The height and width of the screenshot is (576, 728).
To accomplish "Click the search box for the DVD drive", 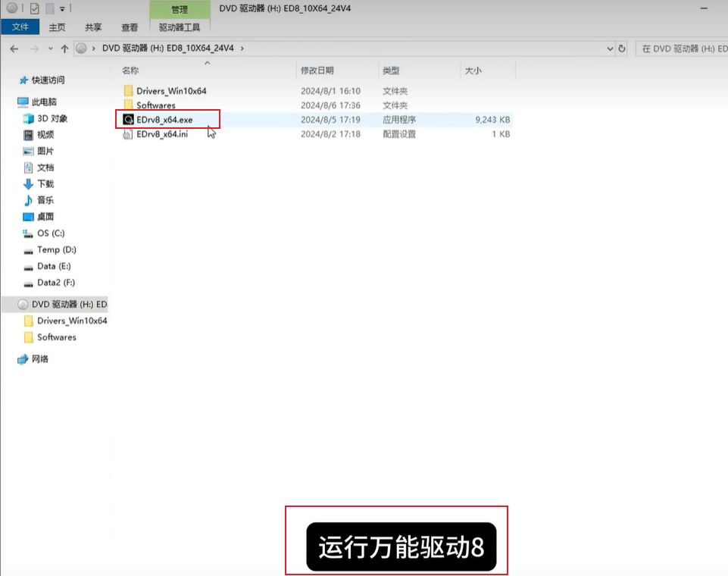I will click(x=682, y=49).
